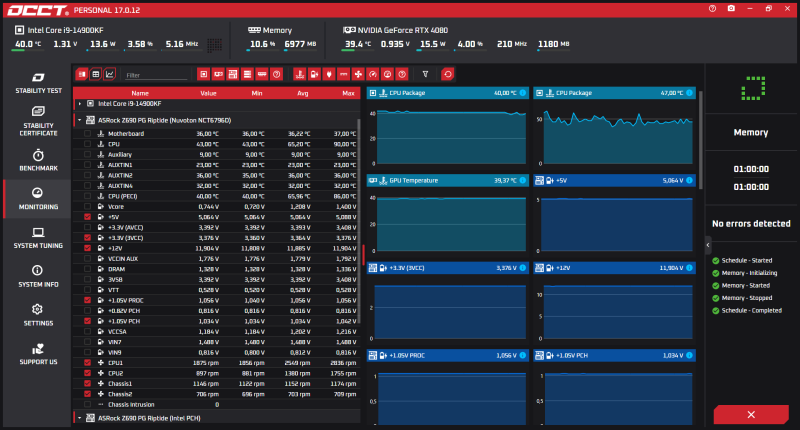Click the funnel filter icon
This screenshot has width=800, height=430.
425,74
